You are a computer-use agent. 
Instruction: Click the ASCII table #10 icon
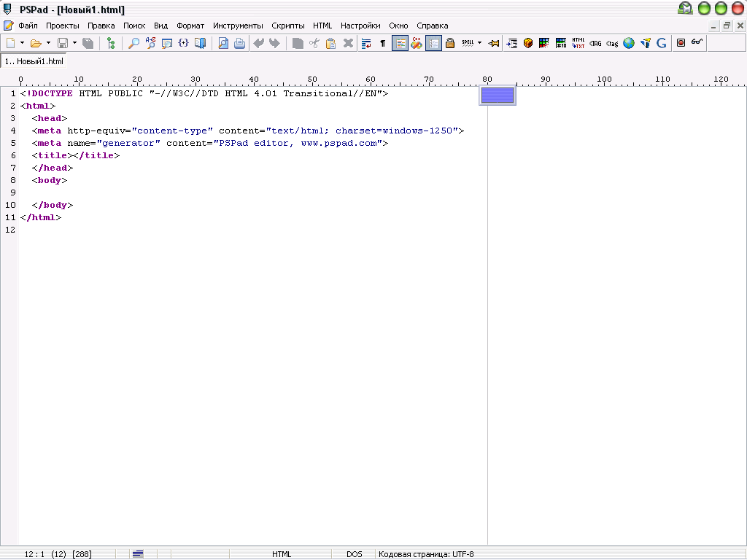click(x=561, y=43)
